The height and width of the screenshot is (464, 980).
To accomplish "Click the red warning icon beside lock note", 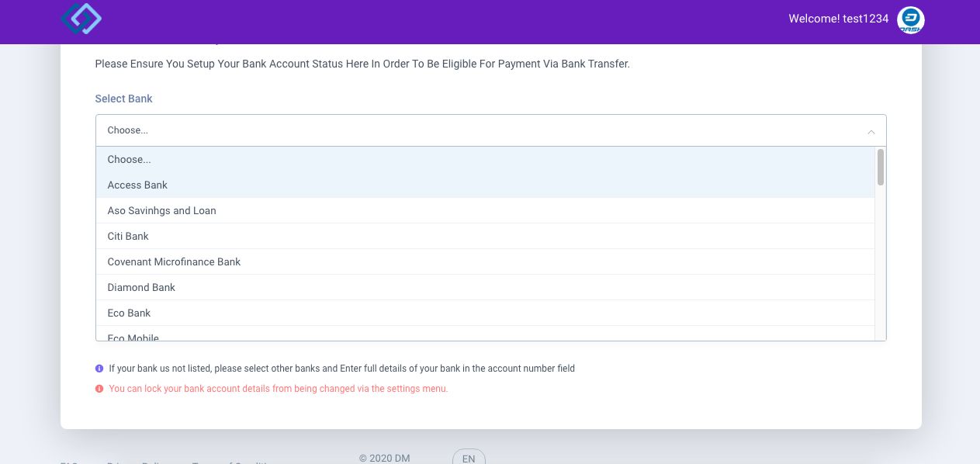I will (99, 389).
